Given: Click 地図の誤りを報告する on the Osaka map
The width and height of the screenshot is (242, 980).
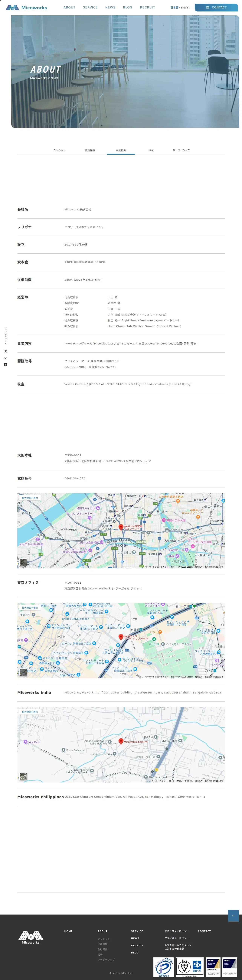Looking at the screenshot, I should pos(214,567).
